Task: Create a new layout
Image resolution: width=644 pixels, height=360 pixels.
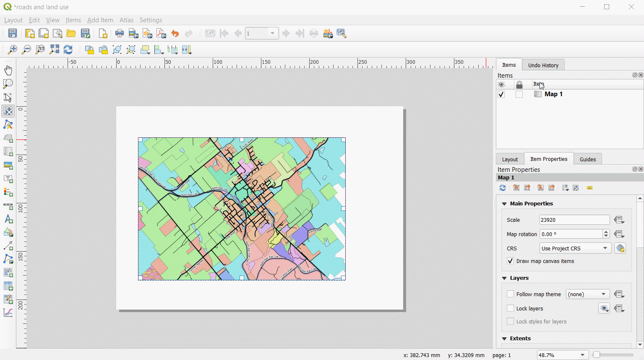Action: 30,34
